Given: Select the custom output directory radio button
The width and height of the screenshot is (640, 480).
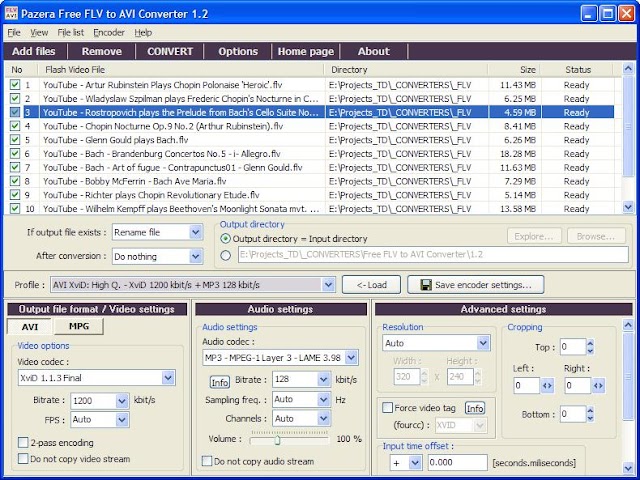Looking at the screenshot, I should (x=225, y=256).
